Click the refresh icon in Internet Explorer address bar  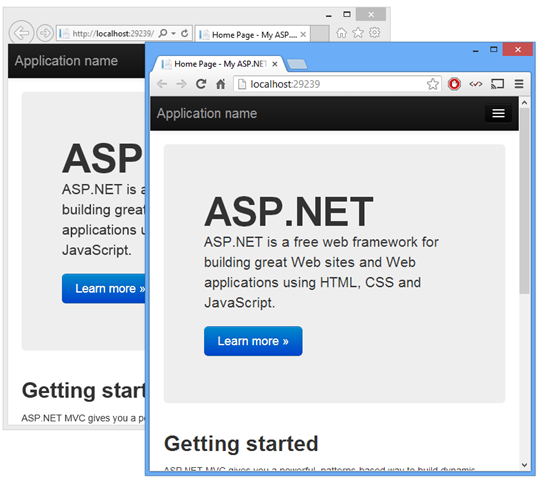tap(185, 33)
